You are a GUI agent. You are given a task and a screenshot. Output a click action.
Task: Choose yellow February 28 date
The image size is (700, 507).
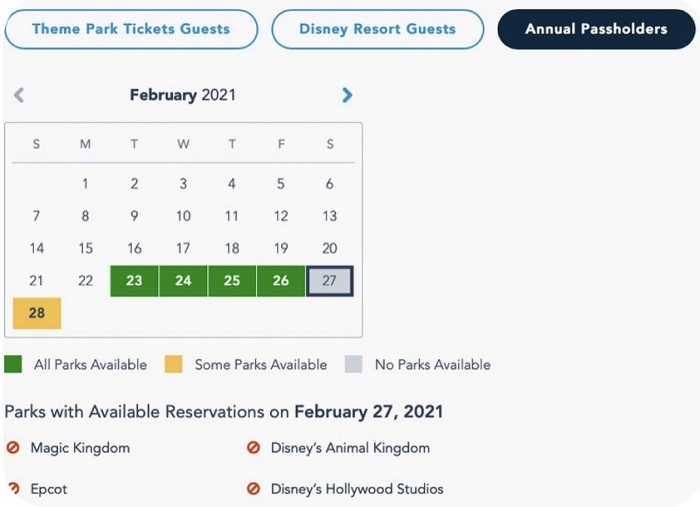tap(37, 313)
